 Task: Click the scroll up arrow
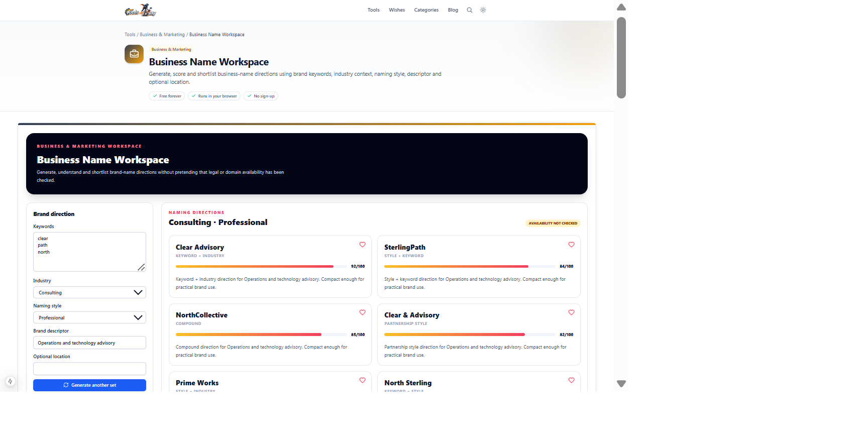[621, 7]
